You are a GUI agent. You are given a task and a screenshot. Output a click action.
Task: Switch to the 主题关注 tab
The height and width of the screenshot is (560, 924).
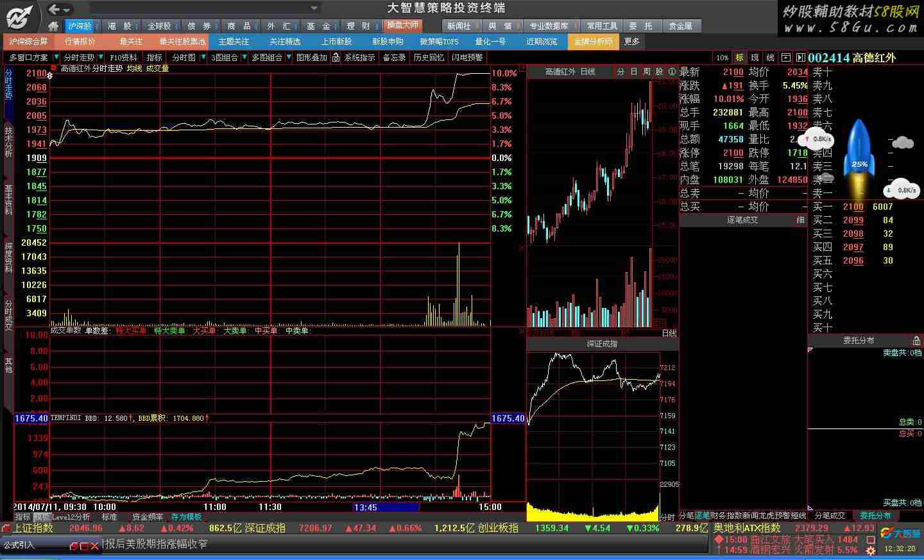pos(234,41)
